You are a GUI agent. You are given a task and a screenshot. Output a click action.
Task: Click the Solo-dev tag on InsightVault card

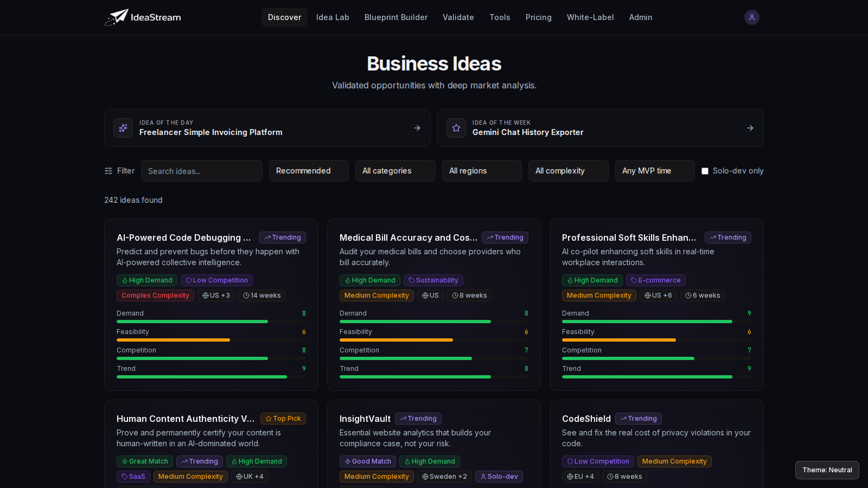[x=499, y=477]
